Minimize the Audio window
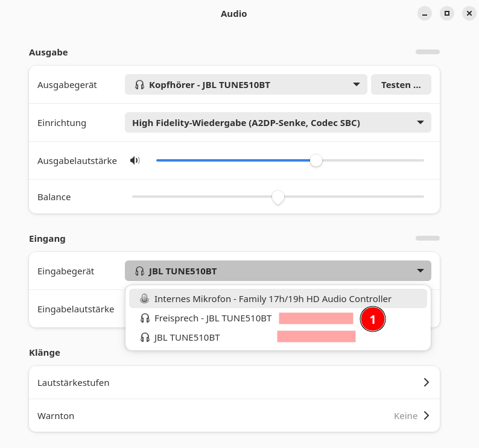 pos(425,14)
